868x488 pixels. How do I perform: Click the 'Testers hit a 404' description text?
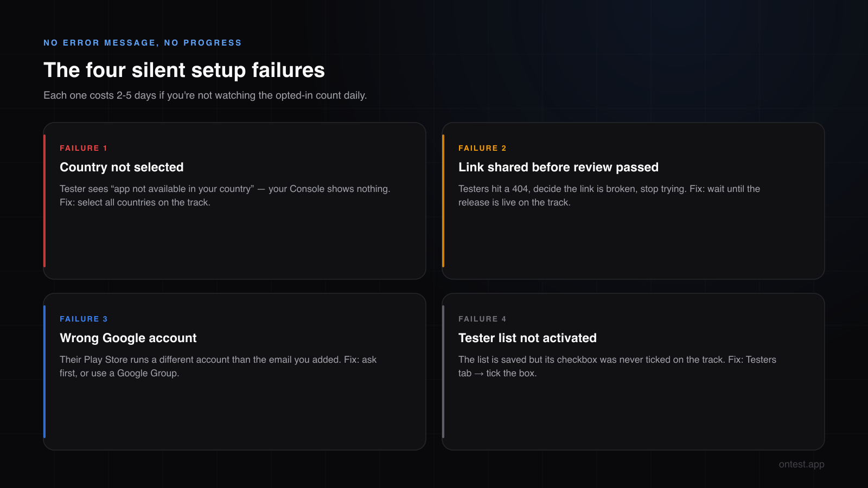609,195
